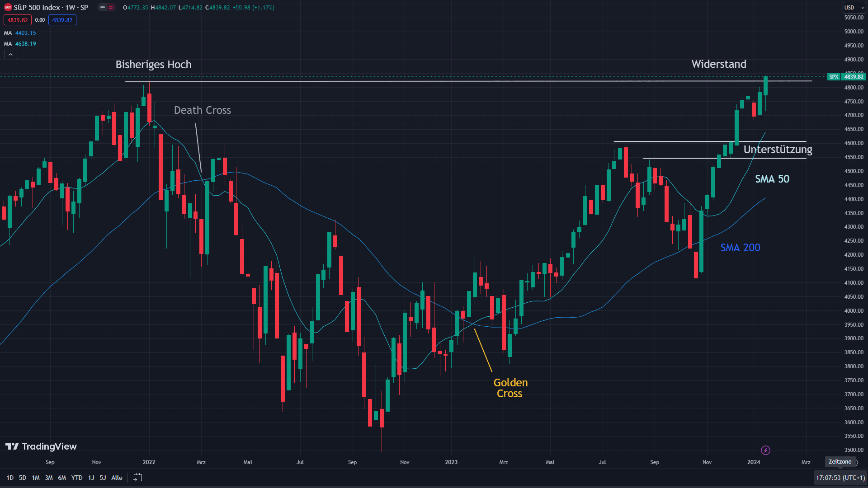Click the TradingView logo
The height and width of the screenshot is (488, 868).
tap(41, 446)
